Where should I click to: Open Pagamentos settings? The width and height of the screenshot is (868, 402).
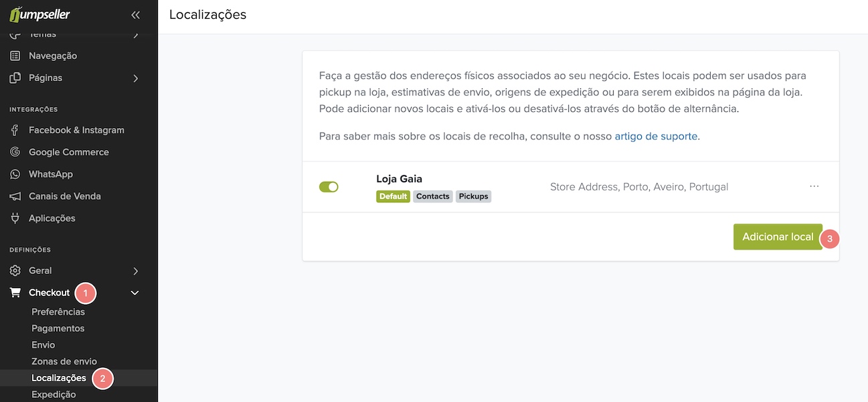(x=58, y=328)
